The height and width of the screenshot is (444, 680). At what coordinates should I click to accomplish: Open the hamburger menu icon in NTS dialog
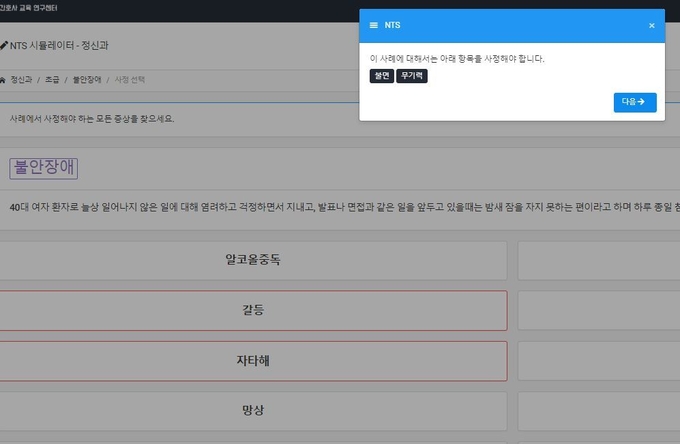tap(373, 25)
